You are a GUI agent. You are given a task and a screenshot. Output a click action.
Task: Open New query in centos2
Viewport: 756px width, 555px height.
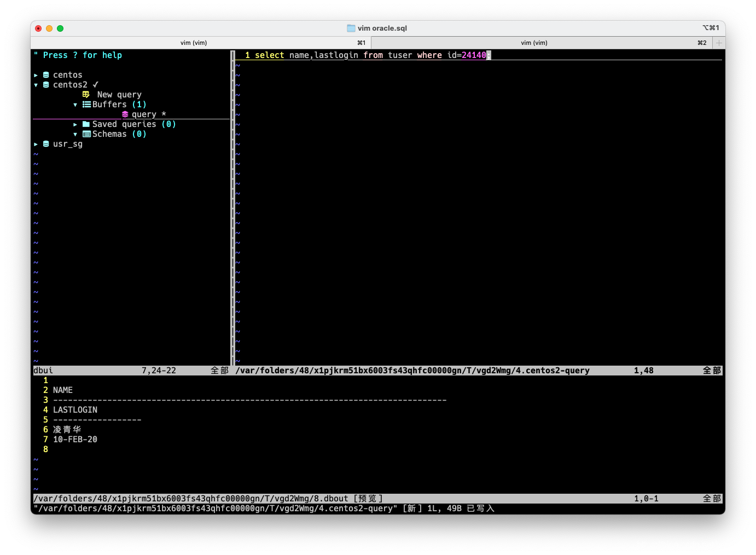[x=119, y=95]
